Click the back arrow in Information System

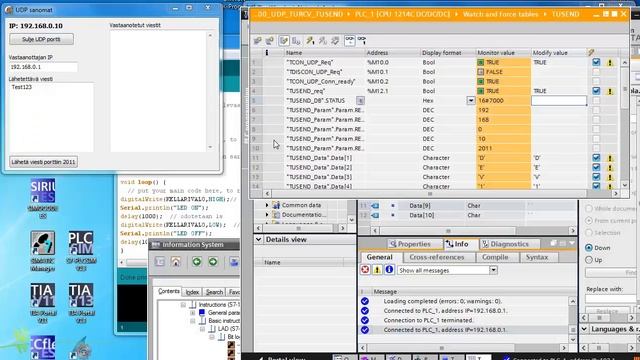tap(197, 262)
